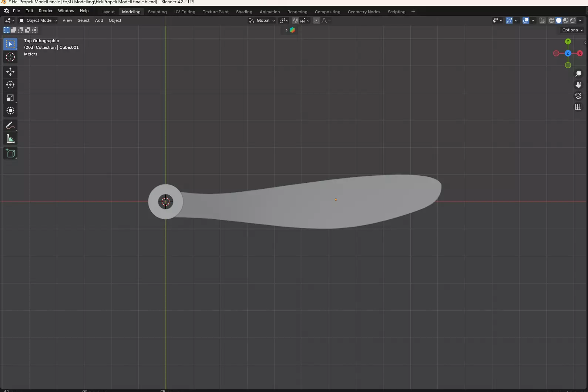Click the Blender logo menu icon
The width and height of the screenshot is (588, 392).
click(x=6, y=11)
